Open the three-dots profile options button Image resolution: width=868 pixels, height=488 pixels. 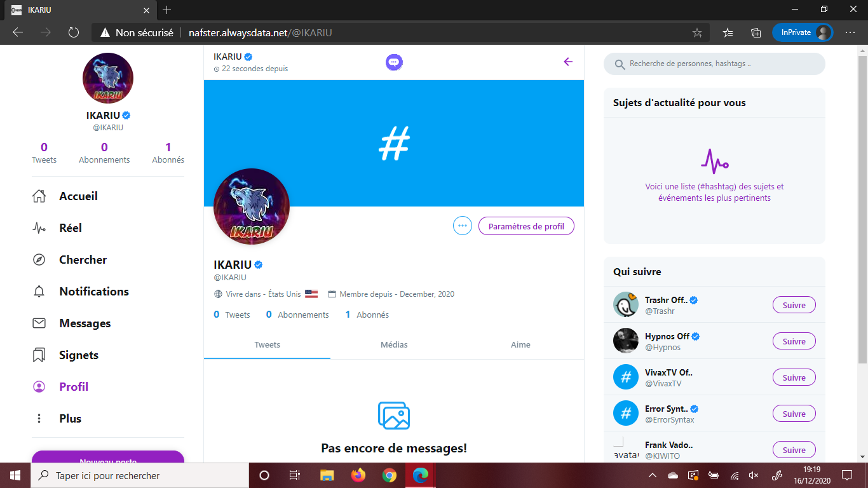[463, 226]
